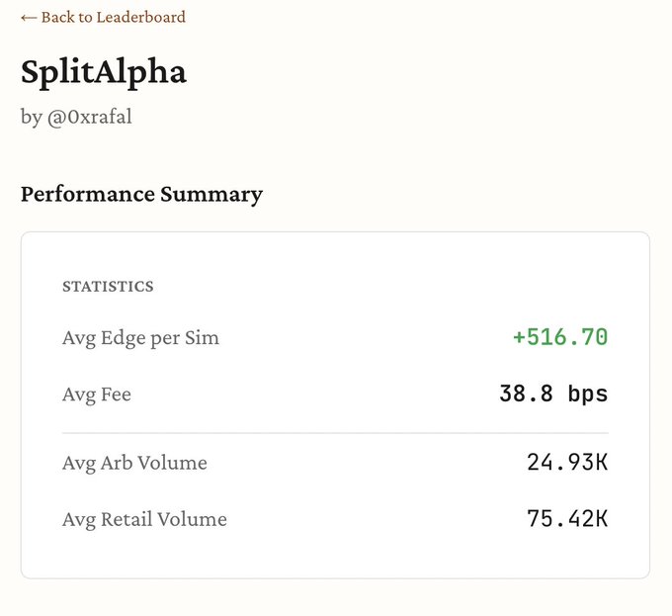This screenshot has height=616, width=672.
Task: Select the SplitAlpha strategy title
Action: tap(104, 71)
